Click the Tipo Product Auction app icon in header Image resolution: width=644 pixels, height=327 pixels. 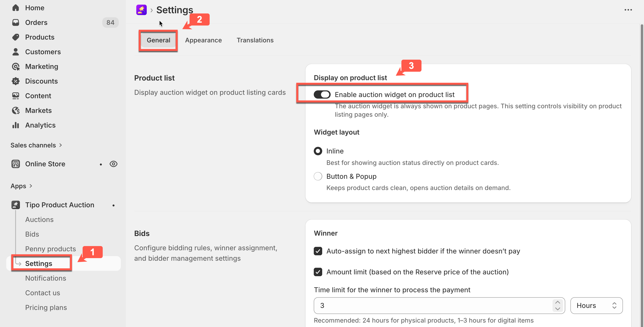coord(141,10)
